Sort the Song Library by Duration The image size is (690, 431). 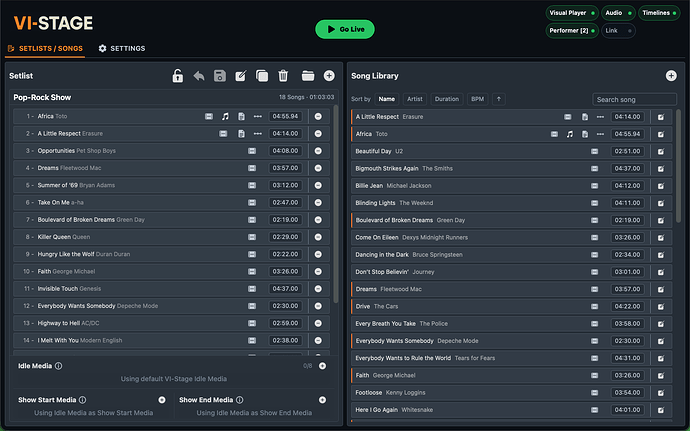[x=447, y=99]
